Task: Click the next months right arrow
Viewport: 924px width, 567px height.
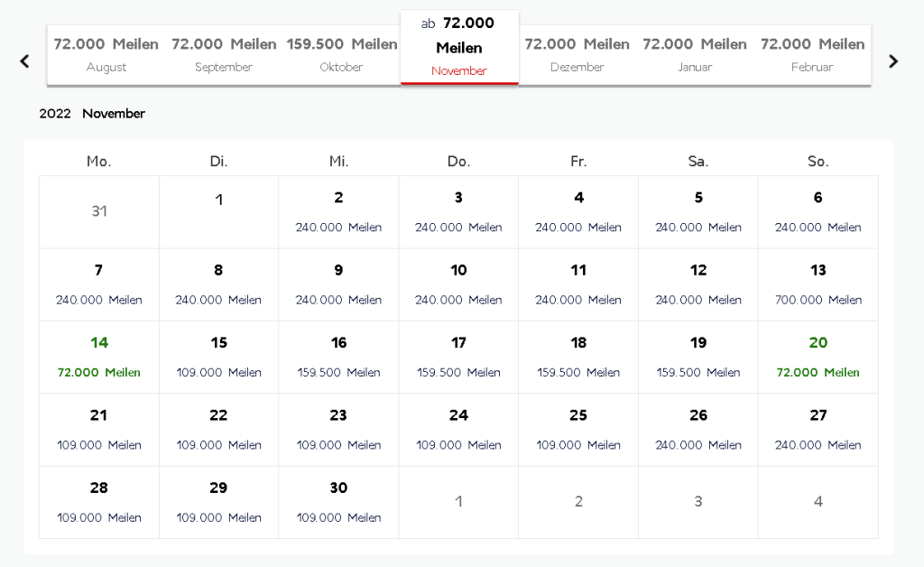Action: click(893, 61)
